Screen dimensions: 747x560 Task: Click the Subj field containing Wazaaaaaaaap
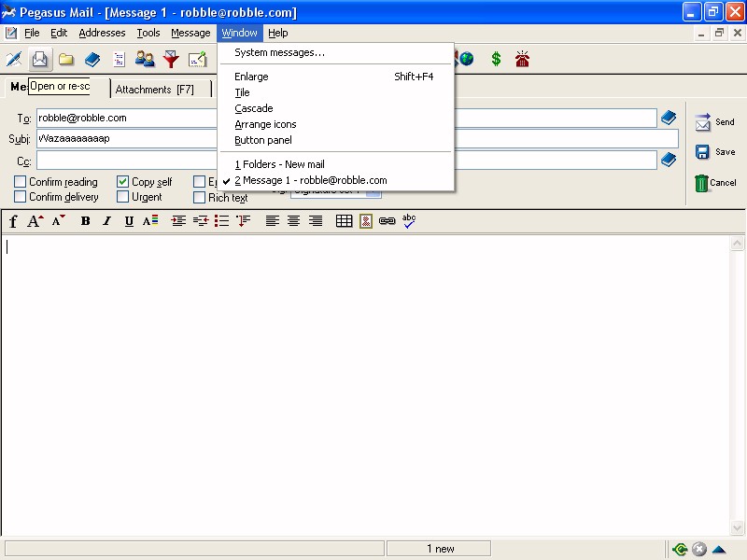pos(358,138)
